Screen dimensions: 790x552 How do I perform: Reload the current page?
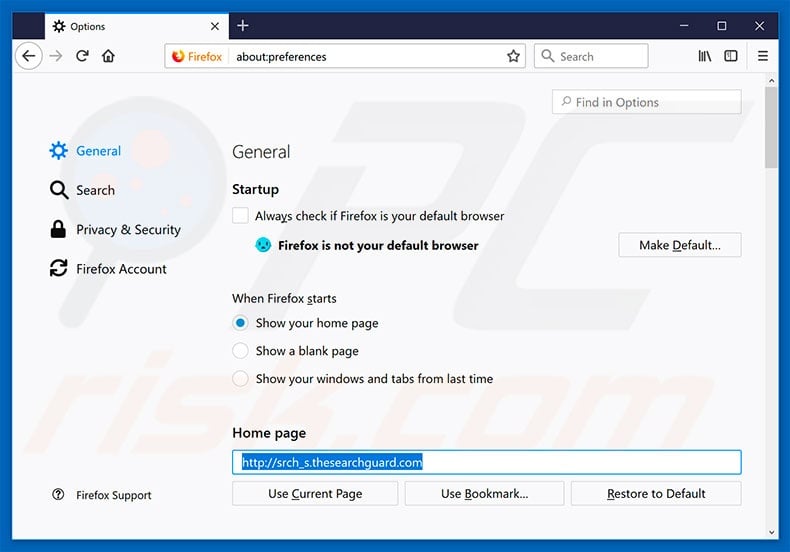82,56
